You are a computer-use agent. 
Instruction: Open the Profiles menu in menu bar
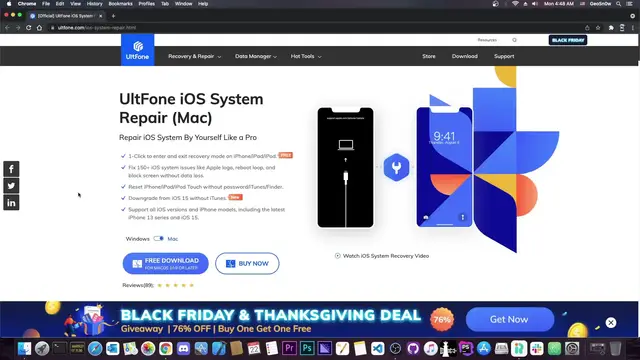pos(146,4)
